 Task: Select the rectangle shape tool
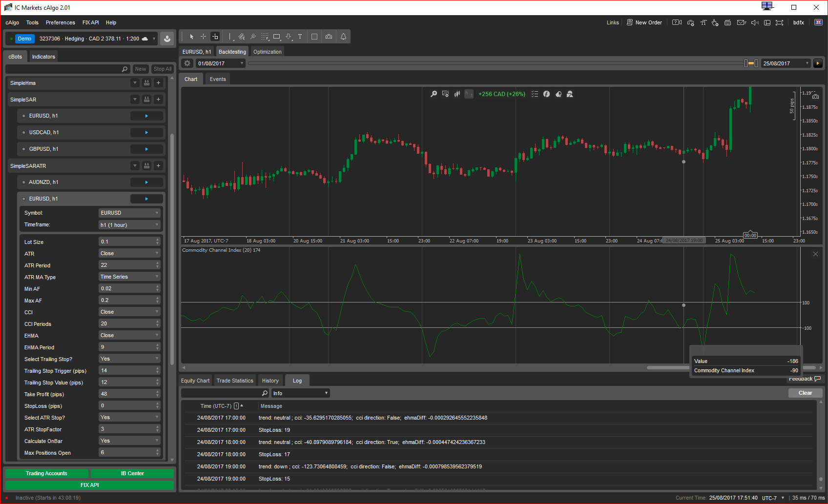point(276,37)
